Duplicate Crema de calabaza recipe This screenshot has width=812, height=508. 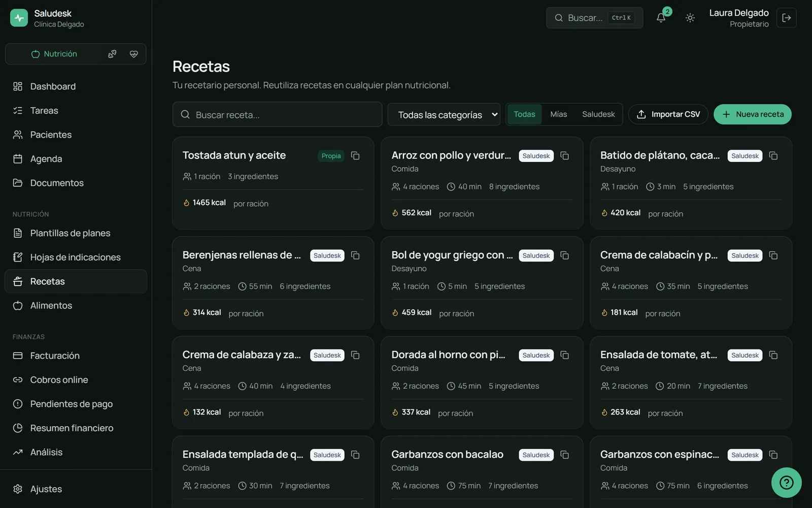coord(355,355)
